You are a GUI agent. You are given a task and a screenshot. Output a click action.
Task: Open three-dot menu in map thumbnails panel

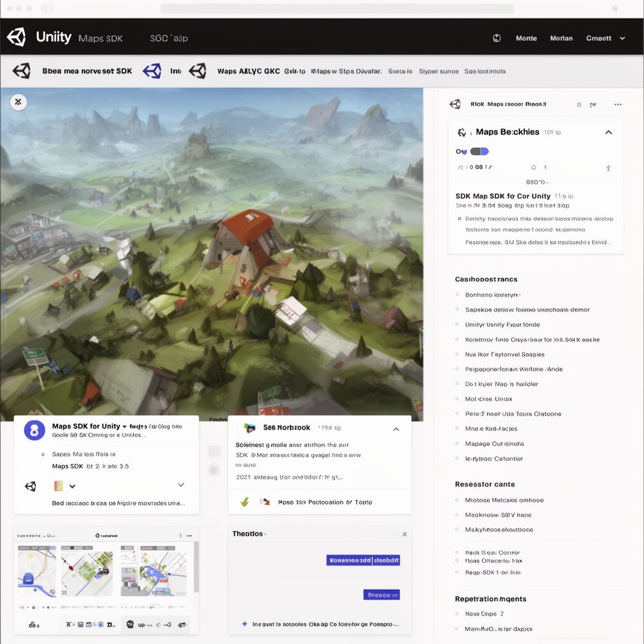coord(189,536)
